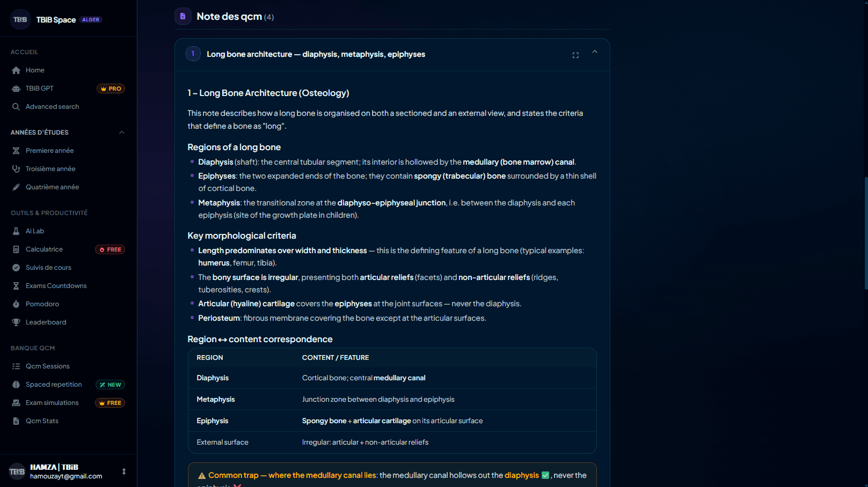
Task: Select the Troisième année stethoscope icon
Action: point(16,169)
